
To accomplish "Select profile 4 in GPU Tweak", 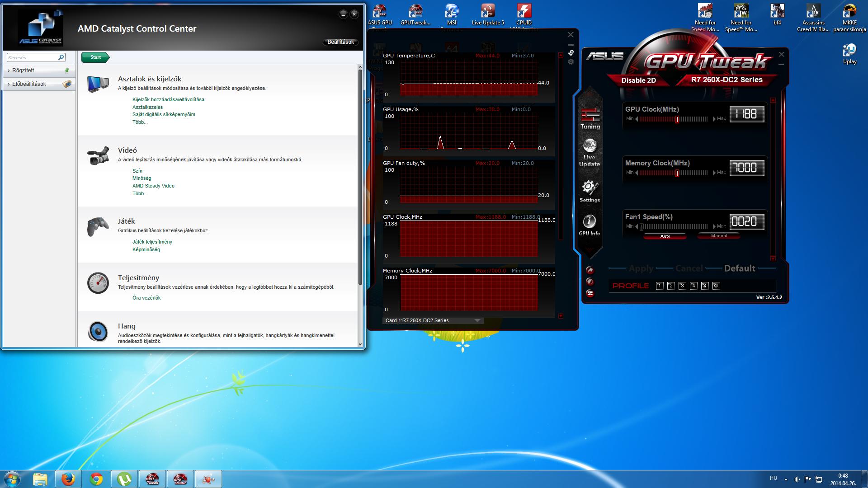I will tap(693, 286).
